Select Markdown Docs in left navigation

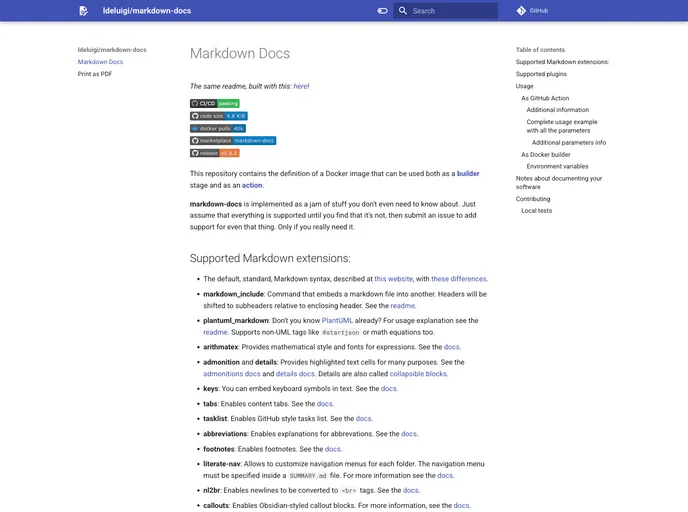pyautogui.click(x=100, y=62)
